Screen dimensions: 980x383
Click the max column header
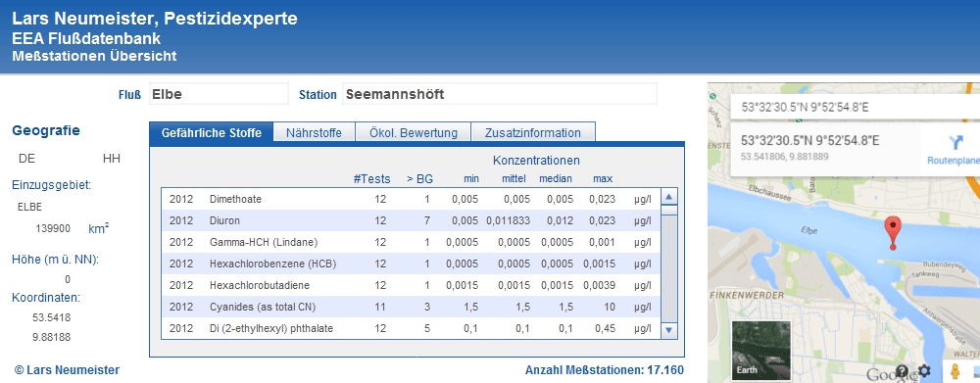click(603, 179)
